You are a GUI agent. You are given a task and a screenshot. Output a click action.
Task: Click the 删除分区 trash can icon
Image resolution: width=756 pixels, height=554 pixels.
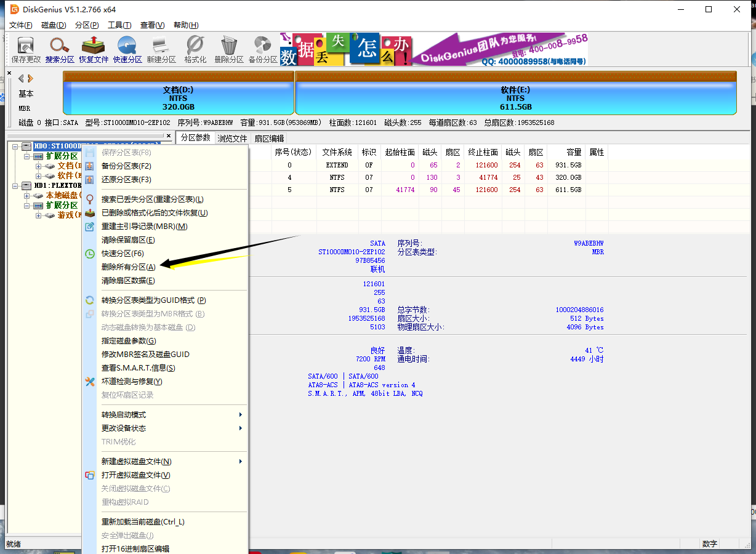(229, 49)
